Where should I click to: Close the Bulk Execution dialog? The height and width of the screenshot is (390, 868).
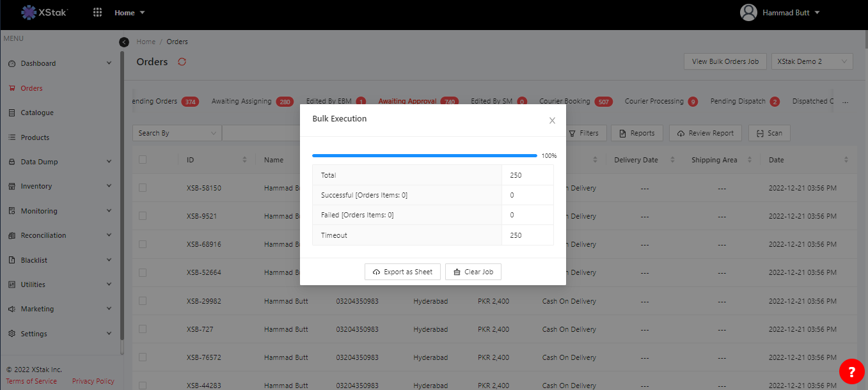pos(552,120)
